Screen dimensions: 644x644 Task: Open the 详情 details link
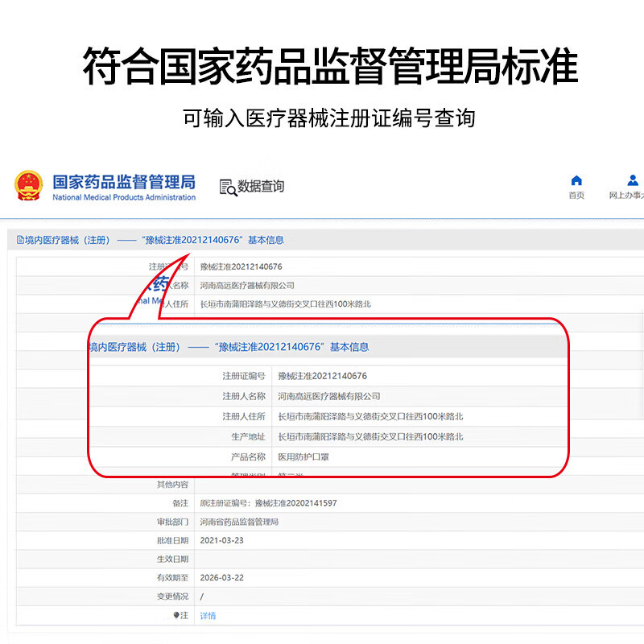click(x=208, y=616)
